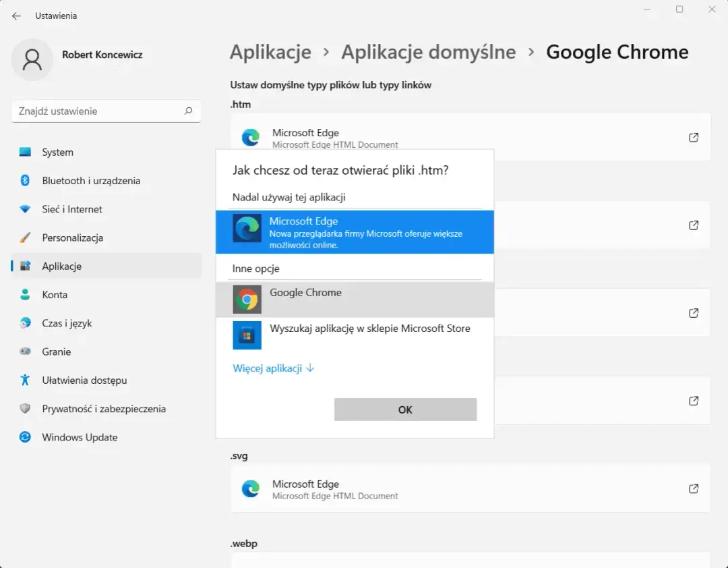This screenshot has width=728, height=568.
Task: Open Bluetooth i urządzenia settings
Action: (91, 181)
